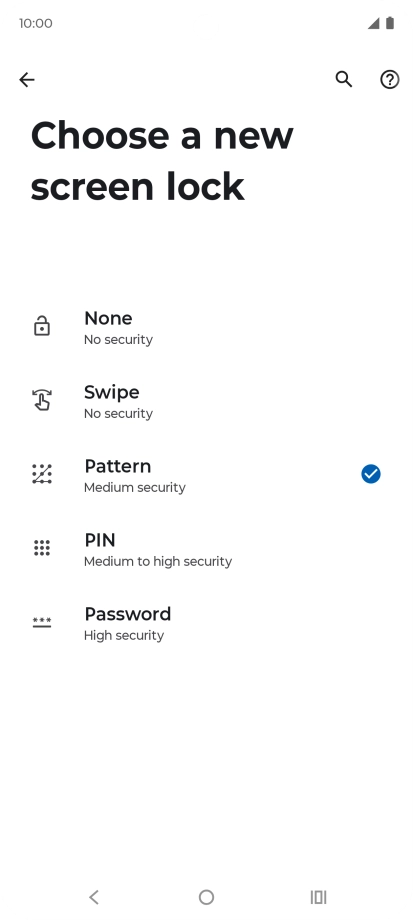
Task: Select Swipe as screen lock
Action: coord(206,400)
